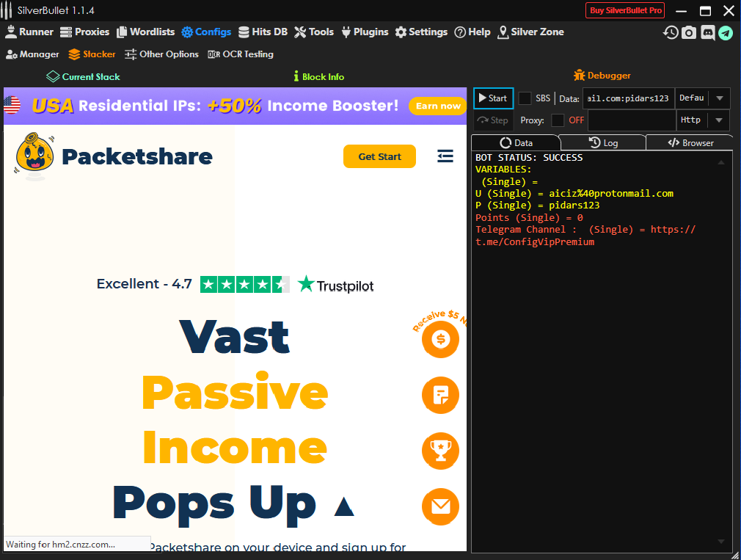741x560 pixels.
Task: Click the Packetshare mascot logo
Action: pos(34,156)
